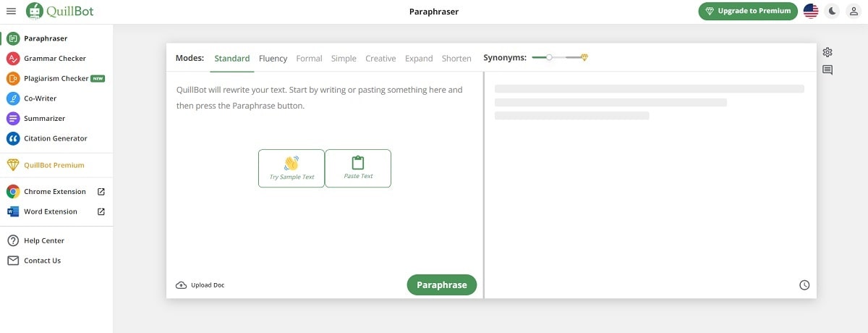Screen dimensions: 868x333
Task: Click Upgrade to Premium button
Action: tap(748, 11)
